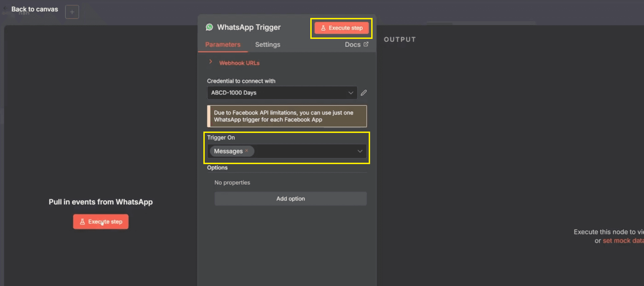This screenshot has height=286, width=644.
Task: Edit the credential using the pencil icon
Action: pos(363,93)
